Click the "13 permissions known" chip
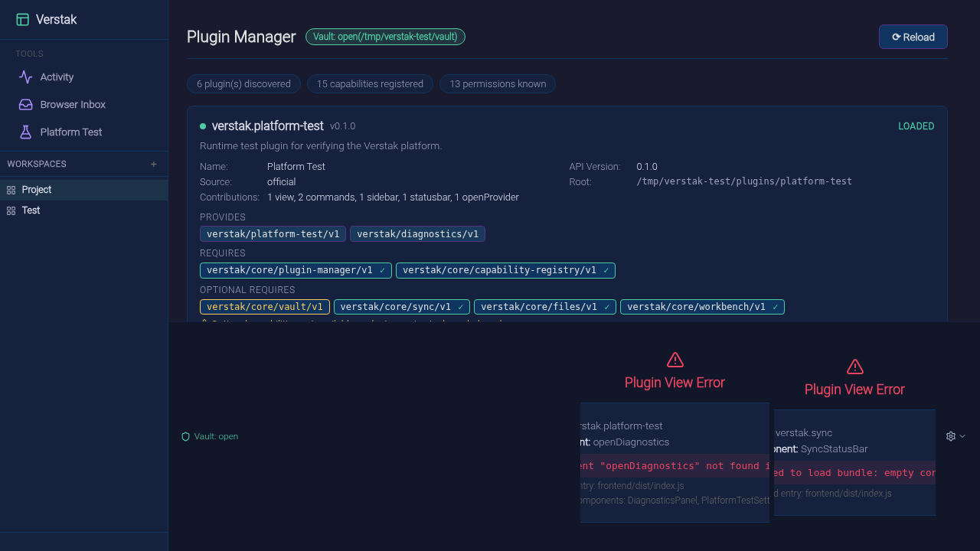This screenshot has height=551, width=980. click(x=498, y=84)
